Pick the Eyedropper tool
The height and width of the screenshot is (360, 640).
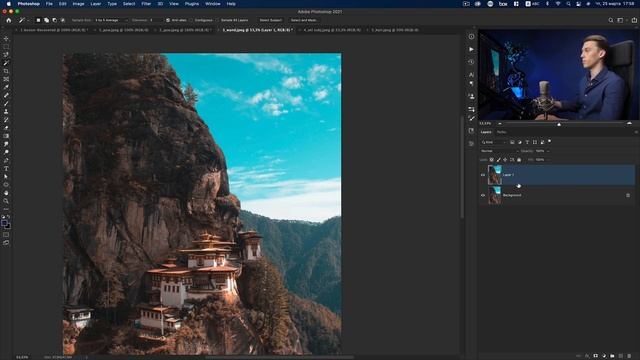(6, 87)
